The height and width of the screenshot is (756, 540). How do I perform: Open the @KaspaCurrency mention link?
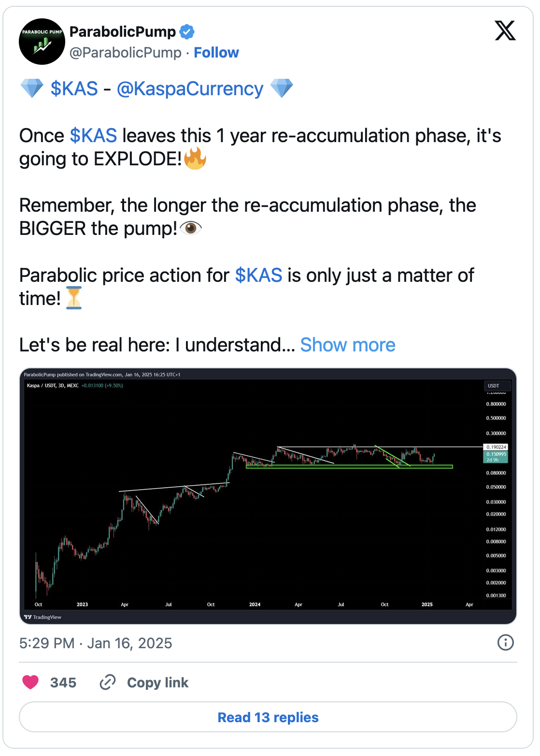point(190,89)
